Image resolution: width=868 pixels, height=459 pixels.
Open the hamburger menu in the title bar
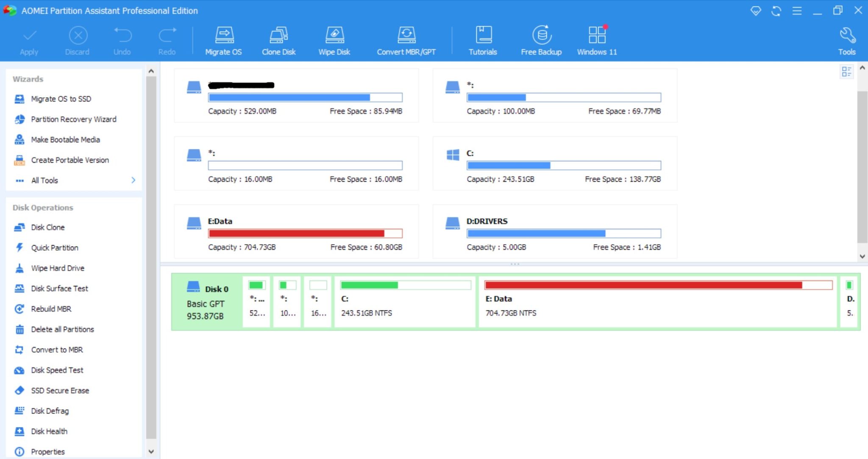pyautogui.click(x=797, y=11)
